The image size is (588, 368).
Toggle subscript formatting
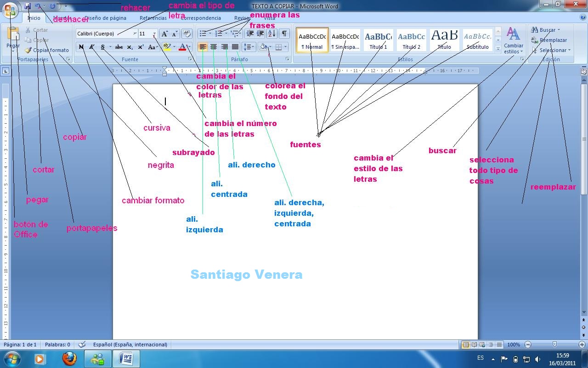130,47
